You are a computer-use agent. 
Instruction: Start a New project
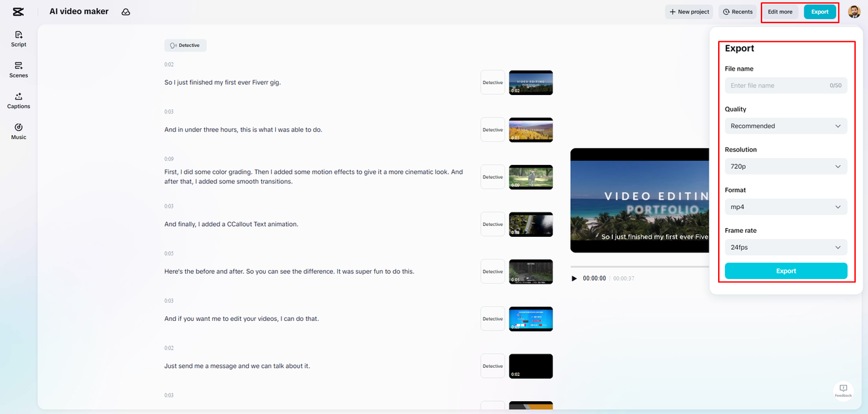point(688,12)
